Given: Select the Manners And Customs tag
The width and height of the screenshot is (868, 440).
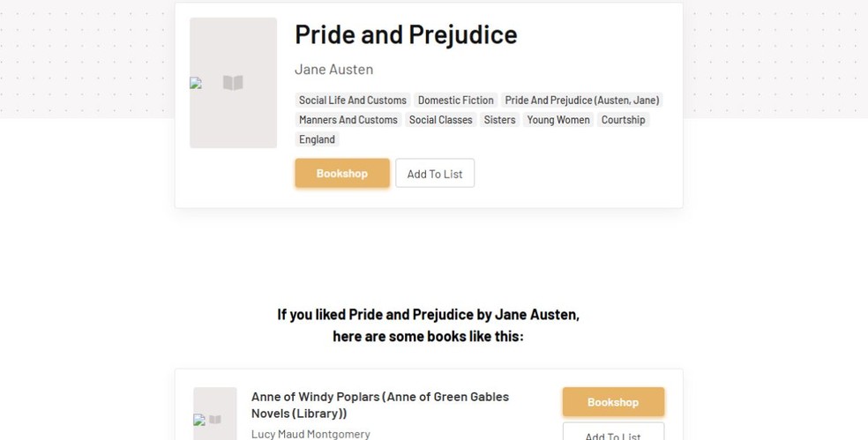Looking at the screenshot, I should (348, 120).
